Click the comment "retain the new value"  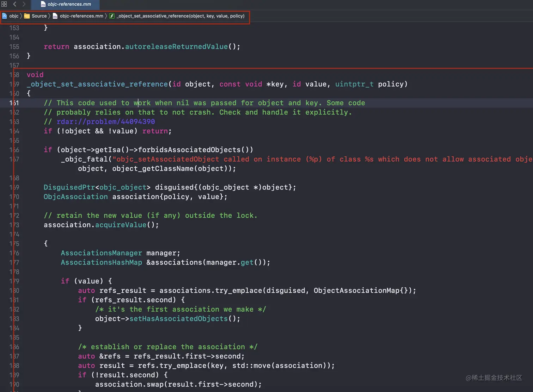click(99, 216)
